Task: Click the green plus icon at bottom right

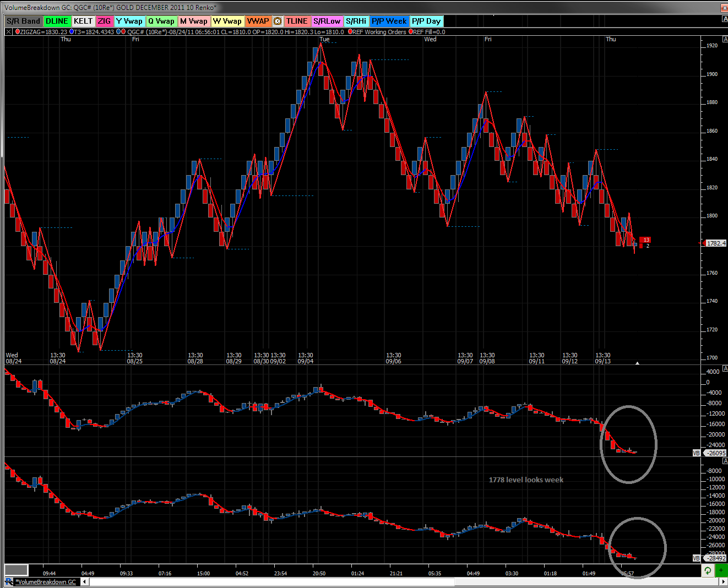Action: tap(721, 570)
